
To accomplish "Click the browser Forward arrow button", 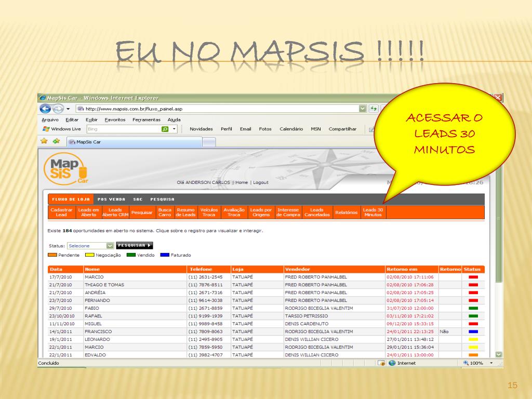I will [x=58, y=109].
